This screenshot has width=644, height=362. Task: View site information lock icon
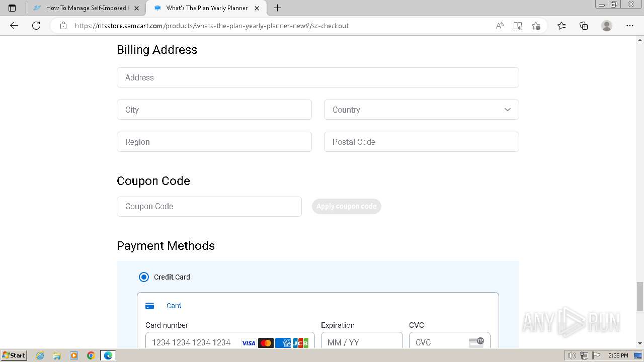point(63,26)
